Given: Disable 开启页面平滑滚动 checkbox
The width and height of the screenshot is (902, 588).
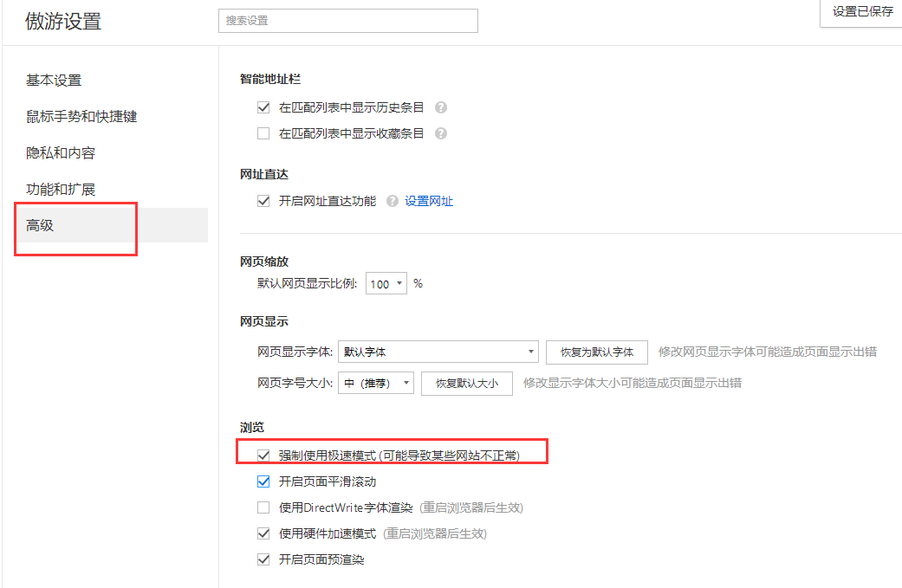Looking at the screenshot, I should click(x=264, y=481).
